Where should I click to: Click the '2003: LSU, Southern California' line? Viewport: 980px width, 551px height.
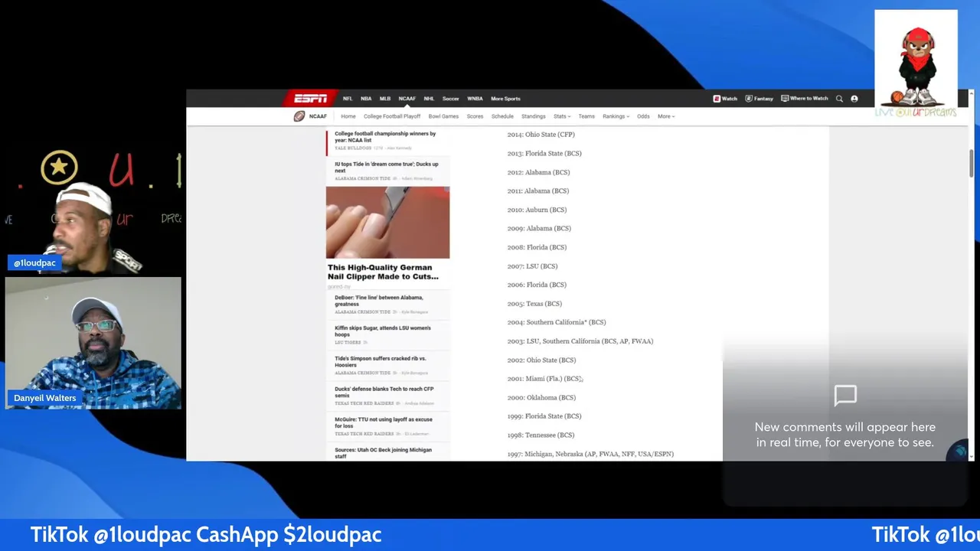[x=580, y=341]
